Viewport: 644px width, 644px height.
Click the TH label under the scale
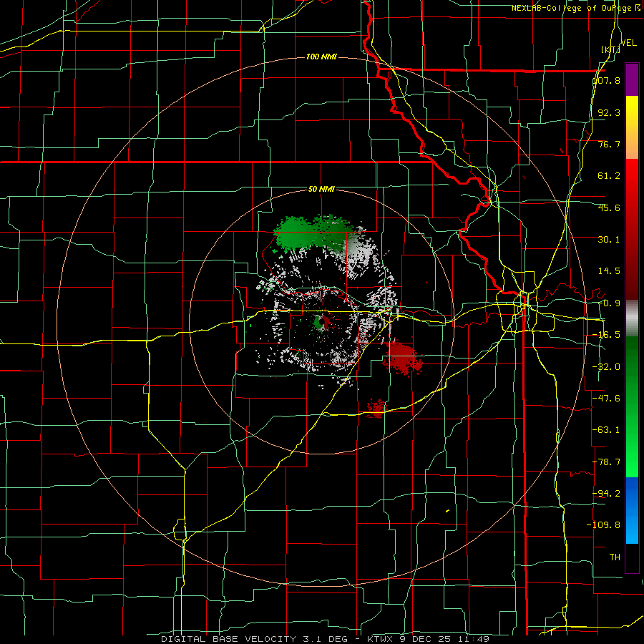click(x=615, y=557)
